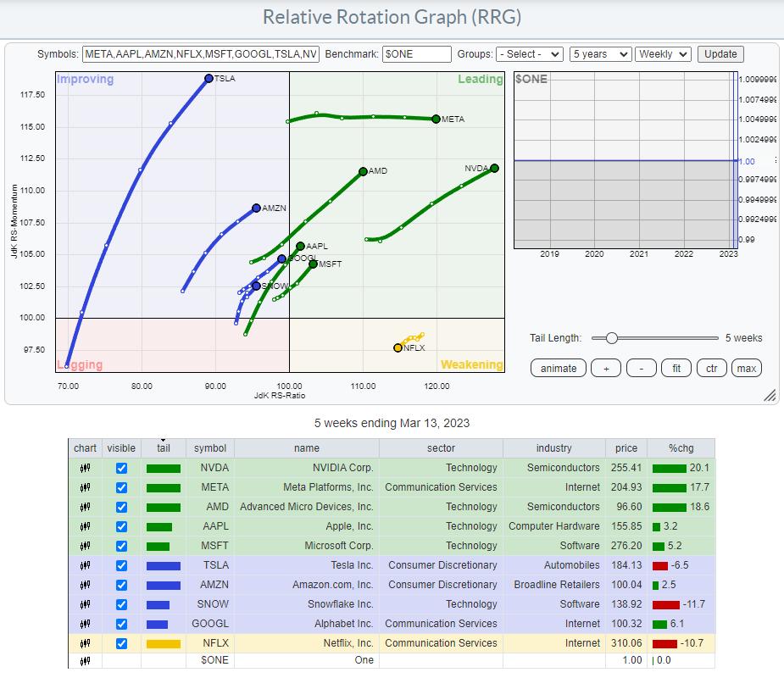Click the chart icon in NFLX row

pos(85,643)
